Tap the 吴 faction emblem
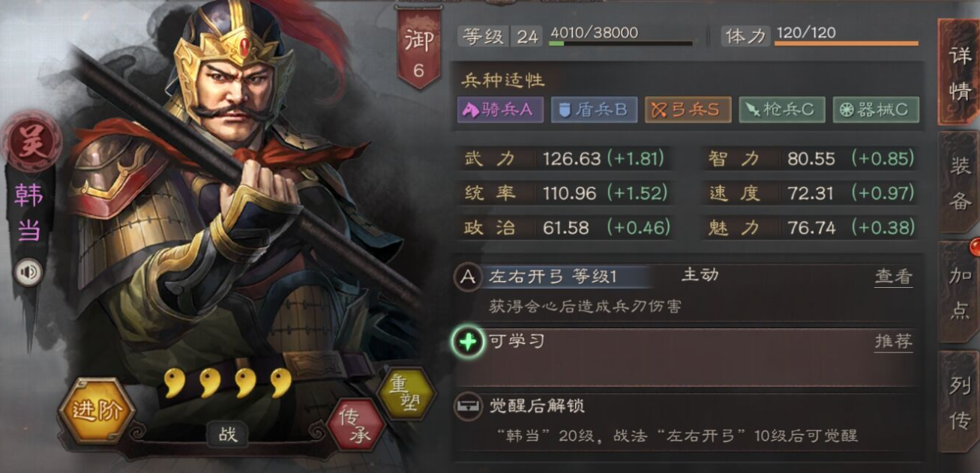The image size is (980, 473). coord(31,140)
